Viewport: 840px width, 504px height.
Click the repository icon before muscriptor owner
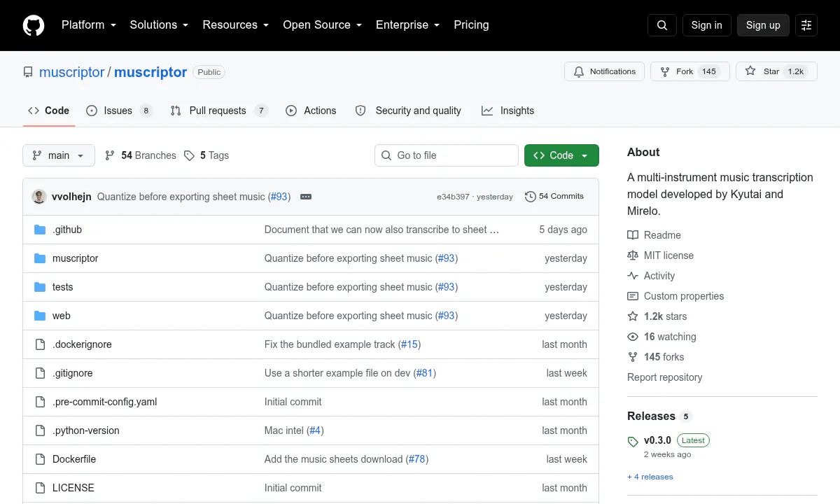(x=28, y=72)
